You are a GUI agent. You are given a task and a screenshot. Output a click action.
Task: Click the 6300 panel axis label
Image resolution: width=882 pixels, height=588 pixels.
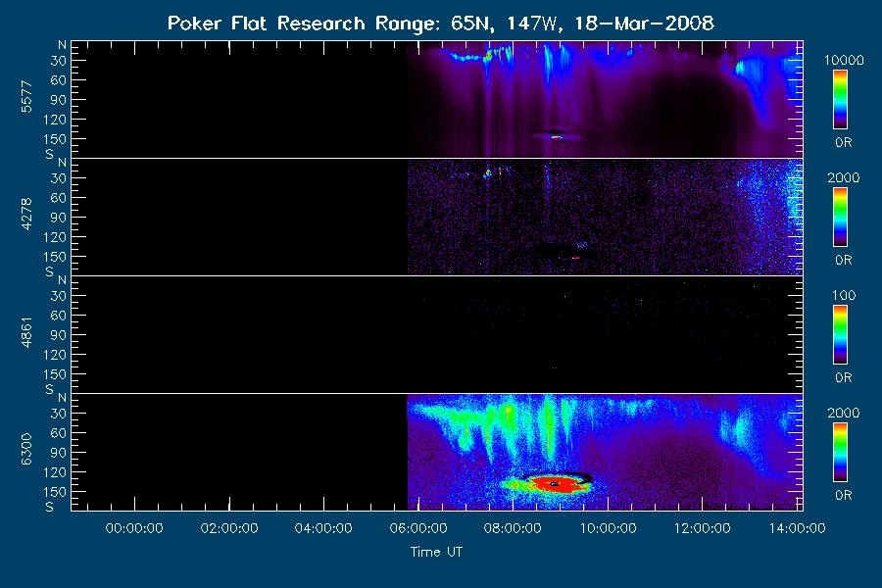click(26, 449)
